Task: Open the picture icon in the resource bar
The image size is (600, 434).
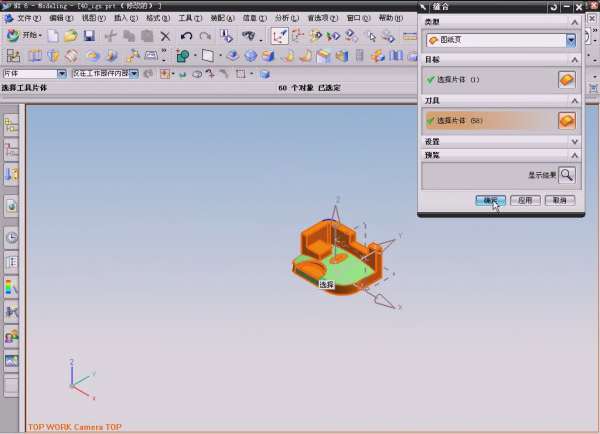Action: [11, 361]
